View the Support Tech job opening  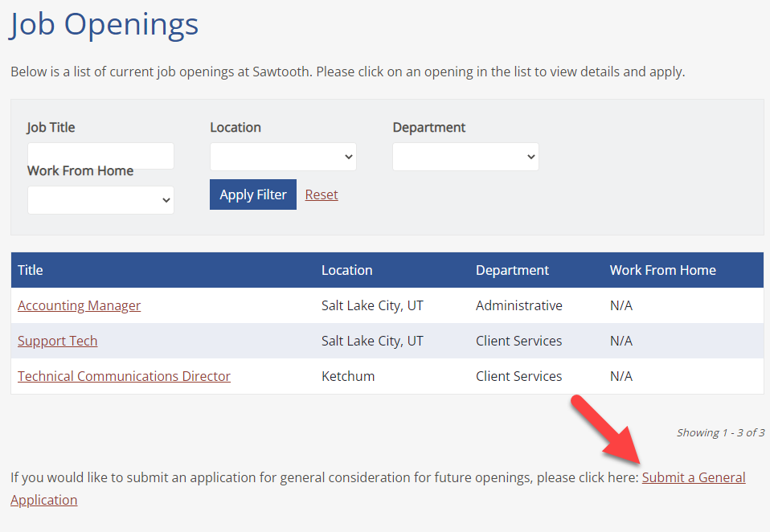[x=57, y=341]
